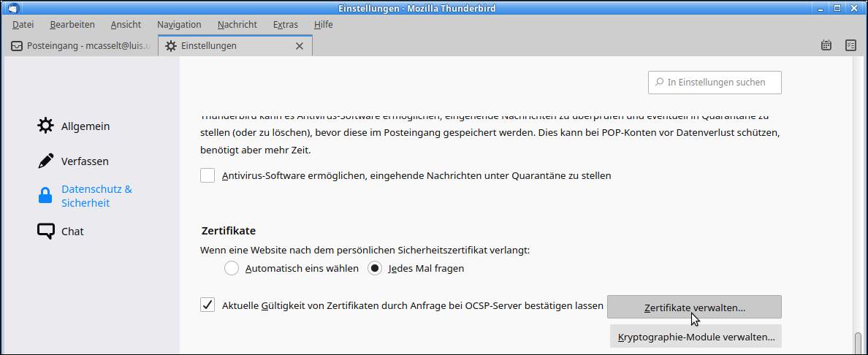Open the tasks icon in tab bar
The width and height of the screenshot is (868, 355).
(x=851, y=45)
